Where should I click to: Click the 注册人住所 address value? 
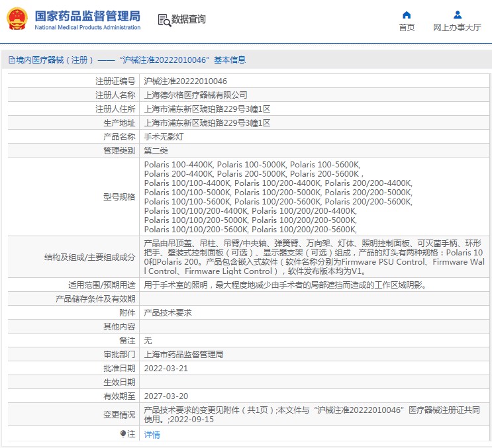207,109
